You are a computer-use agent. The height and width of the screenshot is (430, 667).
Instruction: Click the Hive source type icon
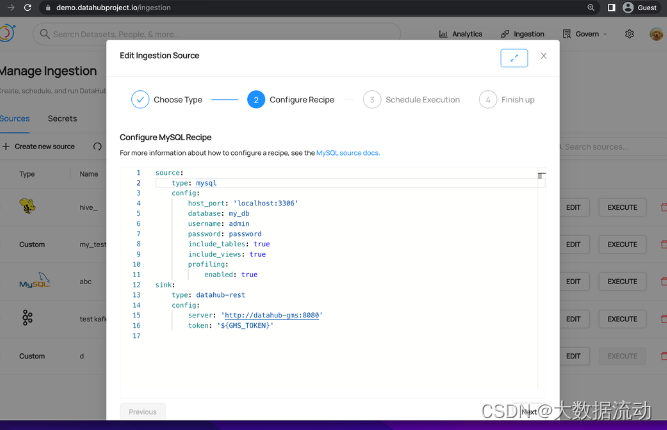(27, 206)
